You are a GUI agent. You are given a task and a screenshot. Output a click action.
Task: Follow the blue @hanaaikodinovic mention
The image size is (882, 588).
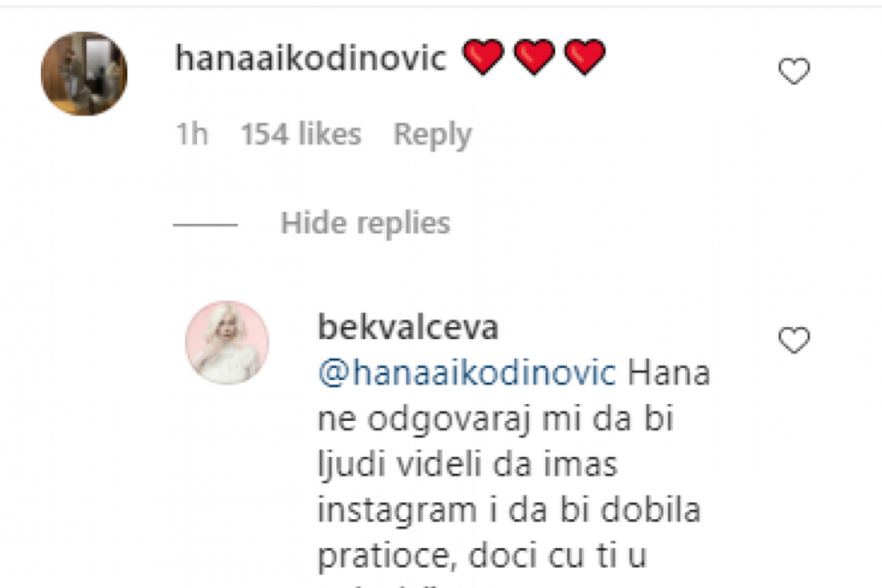467,372
